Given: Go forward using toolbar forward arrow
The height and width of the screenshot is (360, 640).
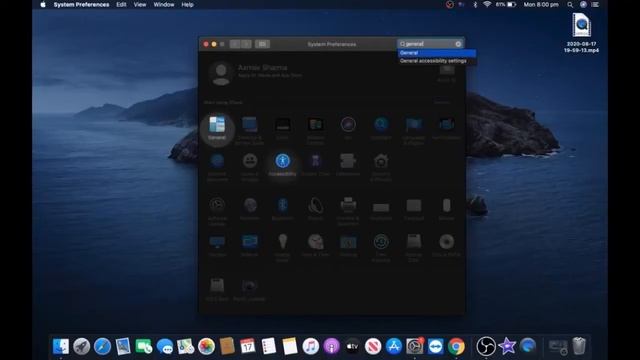Looking at the screenshot, I should tap(246, 44).
